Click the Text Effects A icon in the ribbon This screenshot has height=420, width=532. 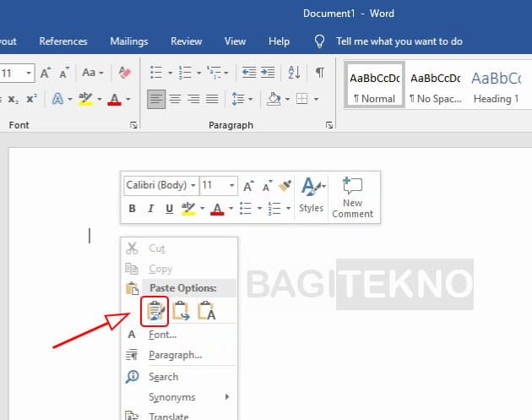coord(57,99)
